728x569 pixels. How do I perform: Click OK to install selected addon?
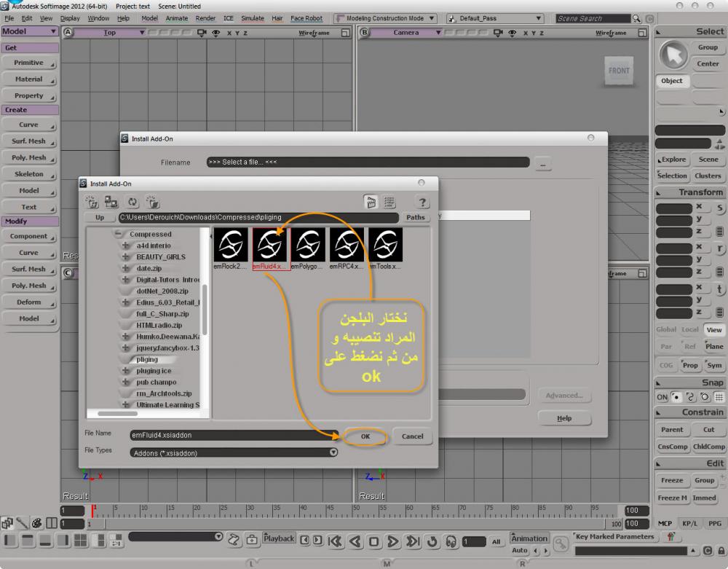[x=366, y=436]
